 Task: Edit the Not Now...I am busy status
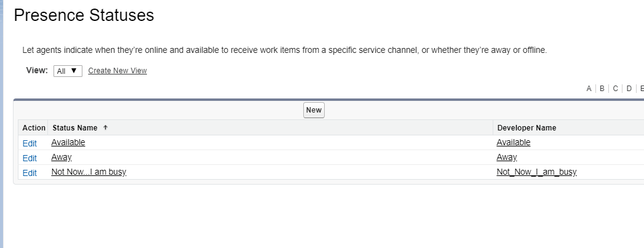tap(30, 173)
